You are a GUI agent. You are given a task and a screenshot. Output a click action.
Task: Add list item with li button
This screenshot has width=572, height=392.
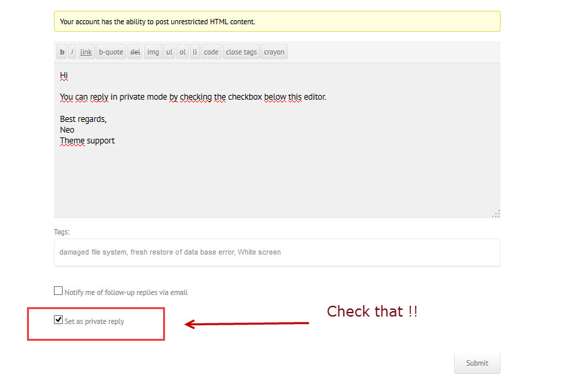[195, 52]
